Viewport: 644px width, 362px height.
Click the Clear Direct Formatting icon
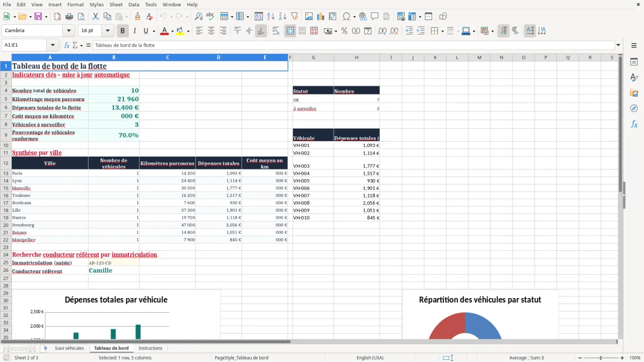149,17
